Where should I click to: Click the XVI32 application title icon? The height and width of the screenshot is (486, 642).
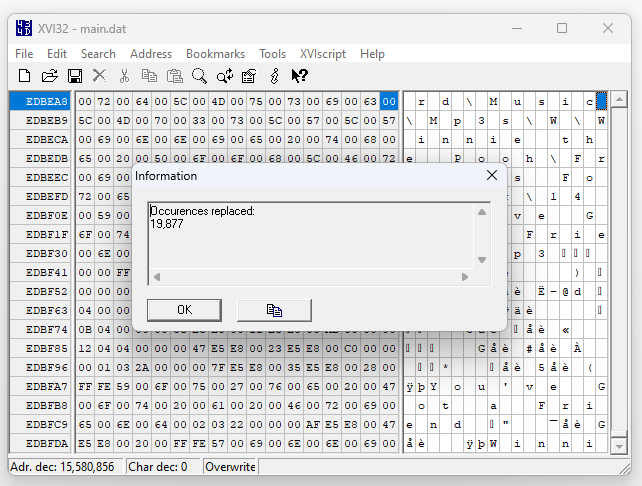click(24, 28)
